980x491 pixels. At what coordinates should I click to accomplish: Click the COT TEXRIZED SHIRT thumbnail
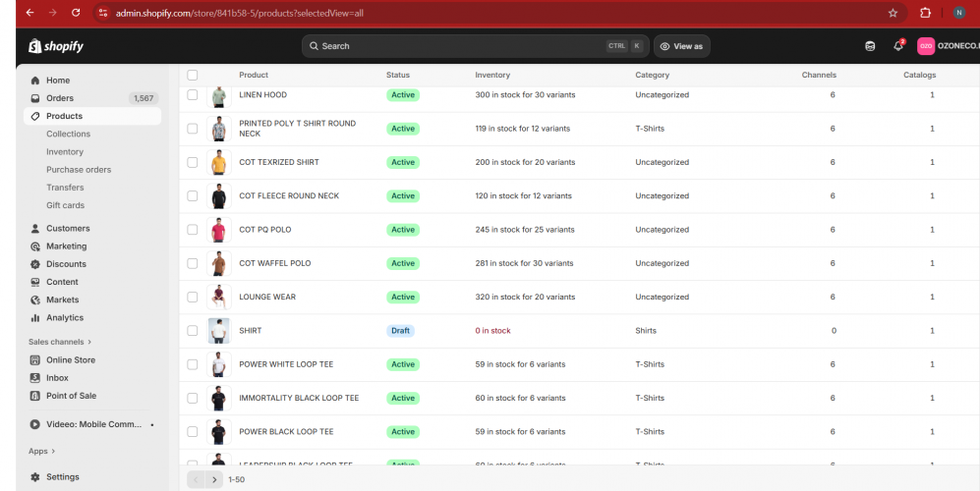coord(219,162)
